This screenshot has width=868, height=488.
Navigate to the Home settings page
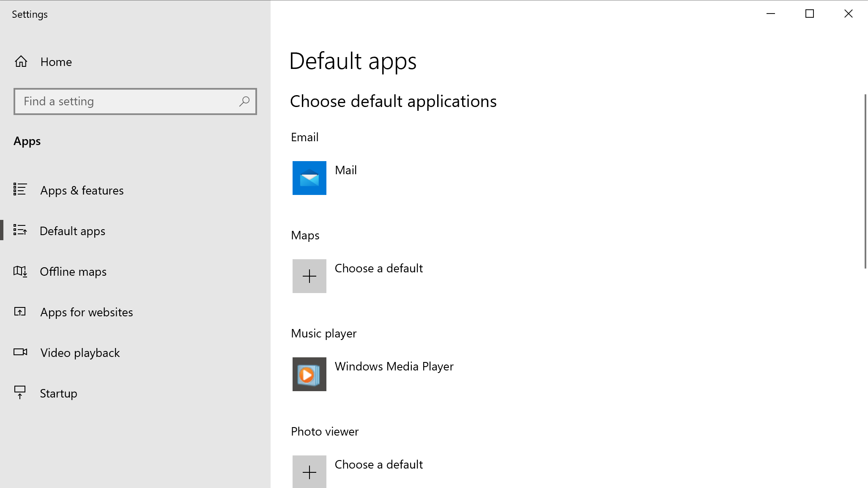click(56, 61)
